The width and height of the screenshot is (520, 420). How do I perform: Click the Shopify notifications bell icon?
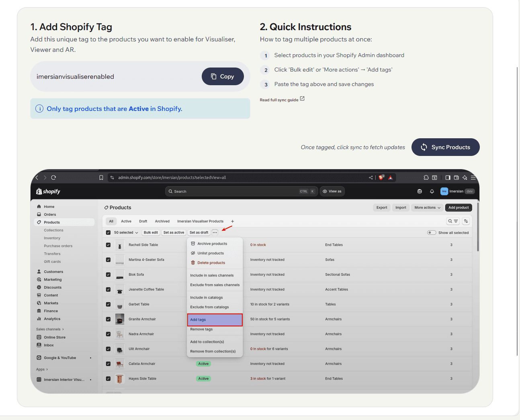[432, 191]
